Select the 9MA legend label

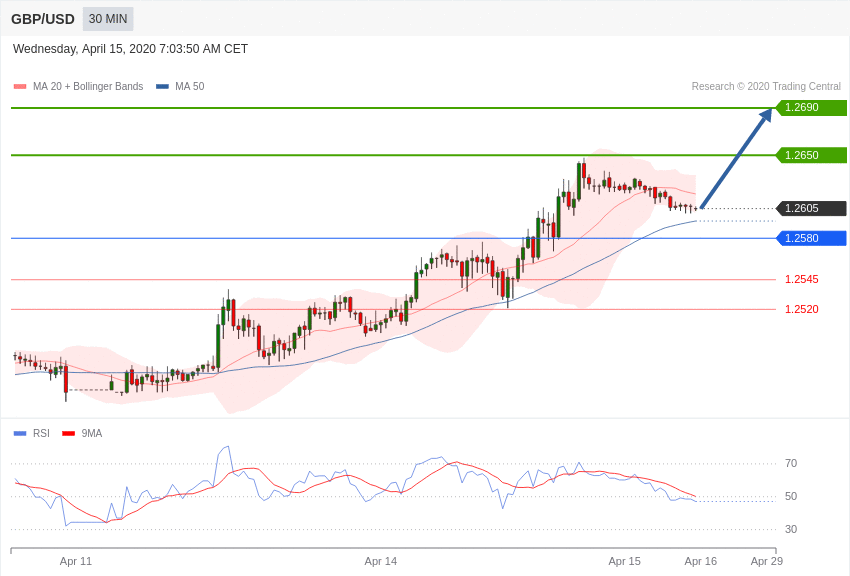pos(92,433)
